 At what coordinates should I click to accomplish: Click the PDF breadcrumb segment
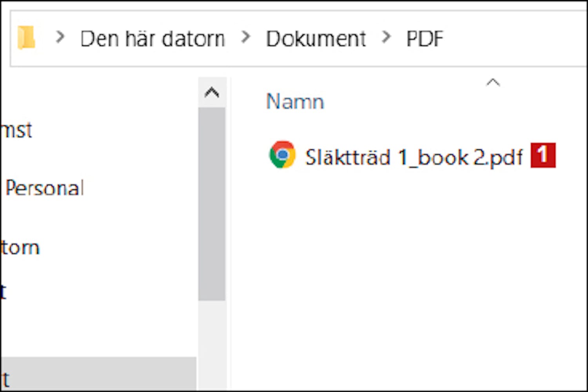425,39
